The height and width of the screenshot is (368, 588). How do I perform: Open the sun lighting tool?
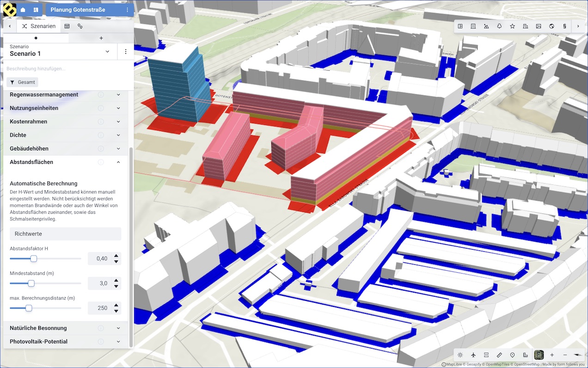pos(460,355)
